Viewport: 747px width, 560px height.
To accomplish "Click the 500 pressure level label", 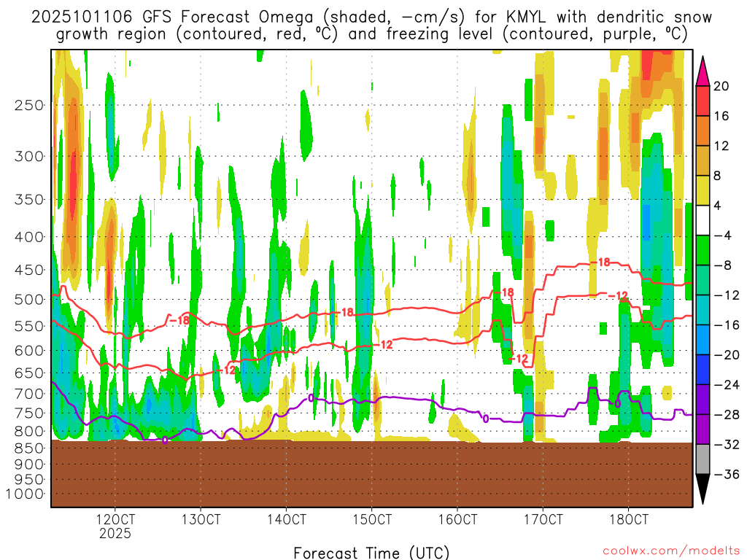I will click(29, 300).
